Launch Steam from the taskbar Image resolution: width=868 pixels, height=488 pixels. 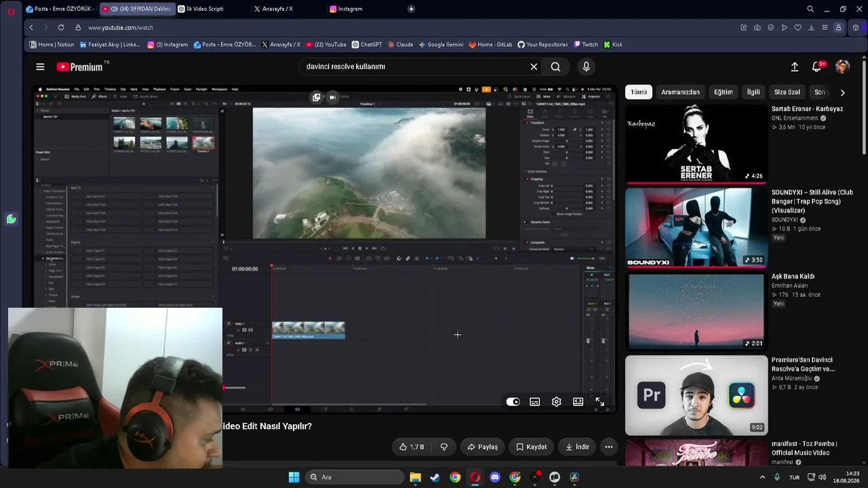tap(435, 477)
